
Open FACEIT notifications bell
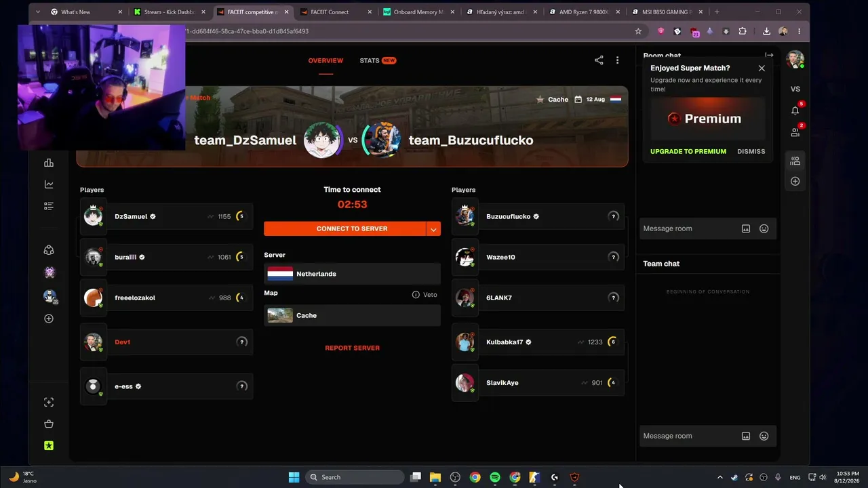(x=795, y=110)
